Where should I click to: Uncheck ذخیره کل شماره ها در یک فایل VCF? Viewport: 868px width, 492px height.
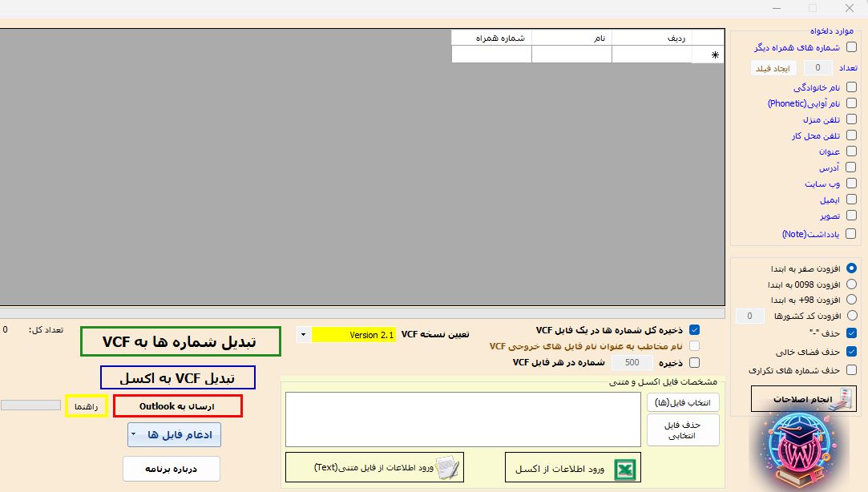pyautogui.click(x=694, y=329)
